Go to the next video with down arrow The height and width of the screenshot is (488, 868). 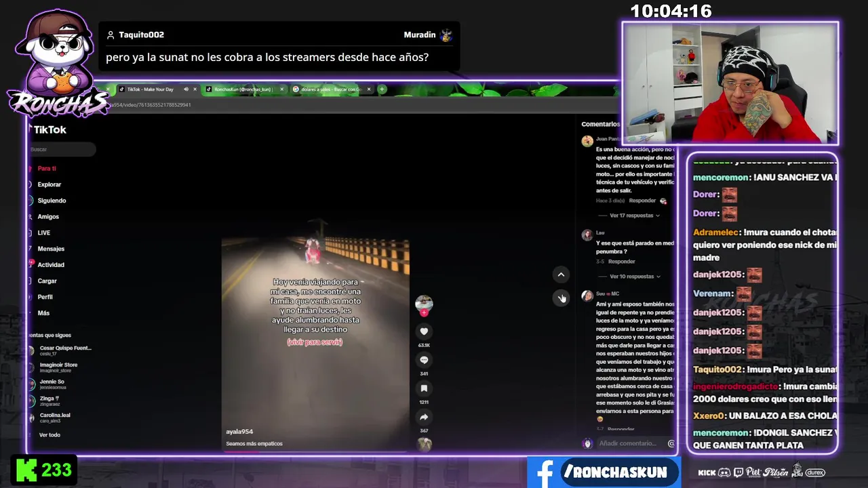pyautogui.click(x=561, y=298)
